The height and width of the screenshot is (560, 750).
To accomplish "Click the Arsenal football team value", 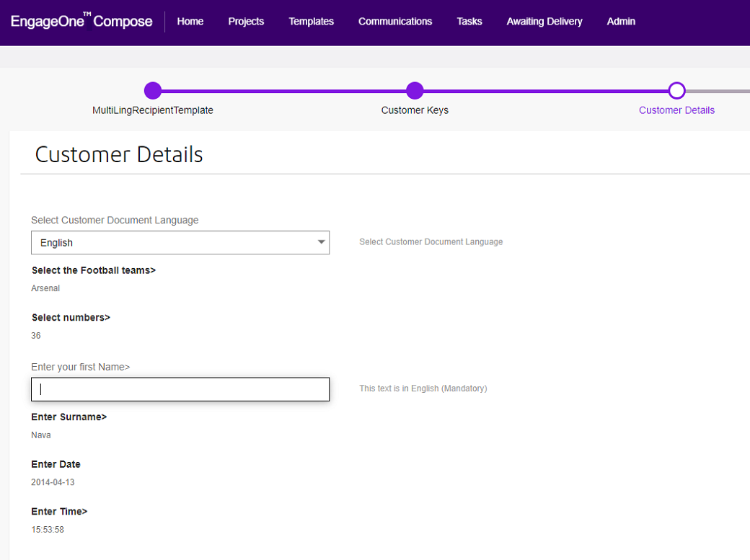I will (45, 288).
